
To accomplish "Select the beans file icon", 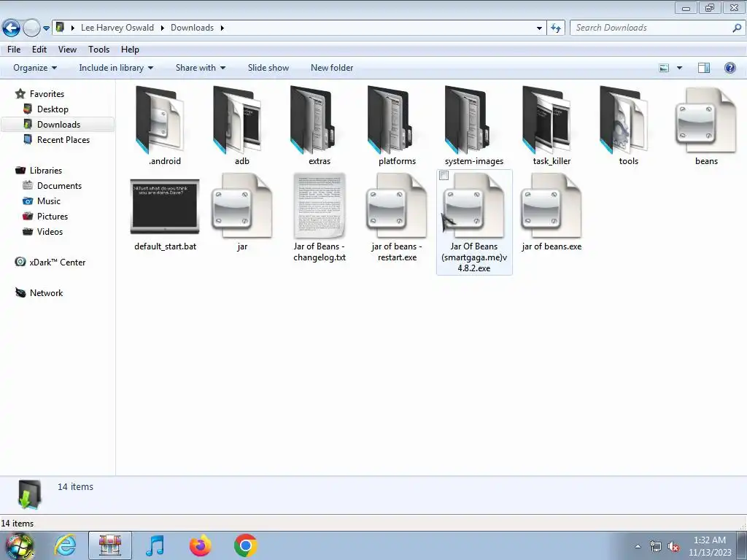I will click(x=706, y=120).
